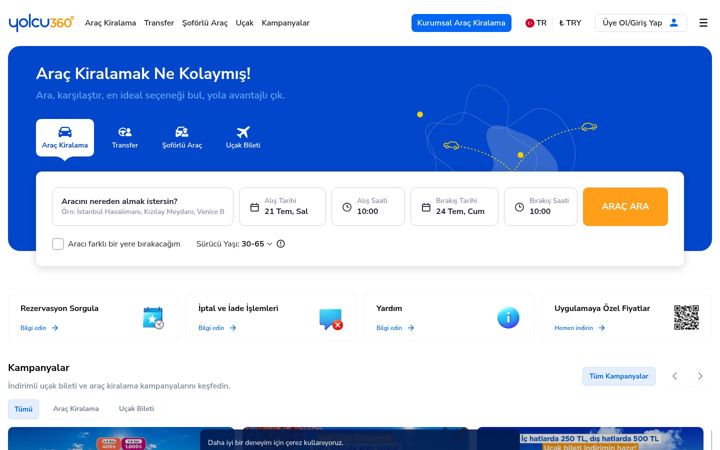Viewport: 720px width, 450px height.
Task: Click the calendar icon in Alış Tarihi
Action: 254,207
